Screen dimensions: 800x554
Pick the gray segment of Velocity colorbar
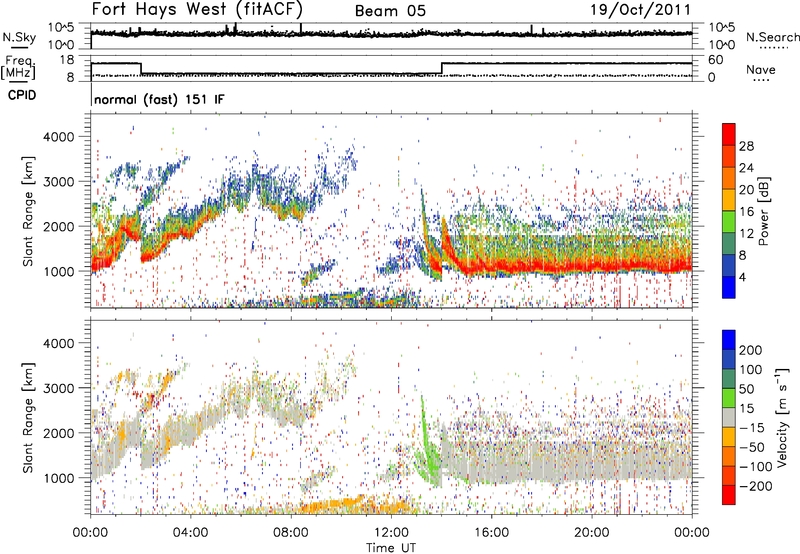click(729, 417)
